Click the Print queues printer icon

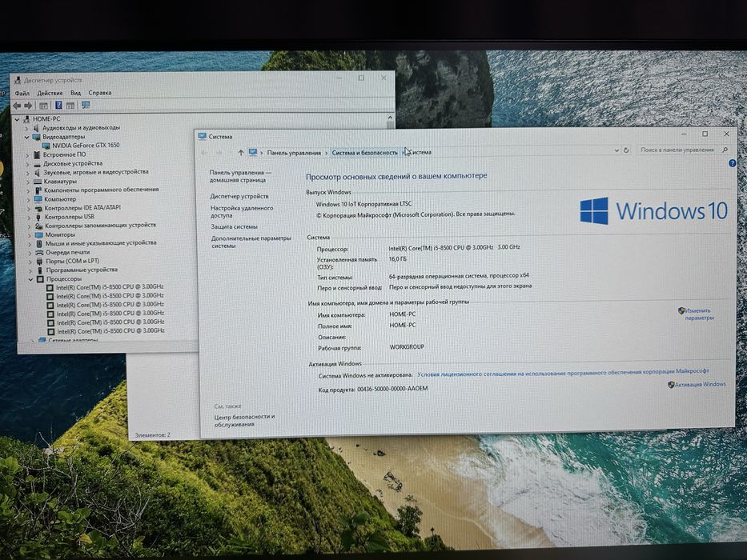[x=39, y=252]
